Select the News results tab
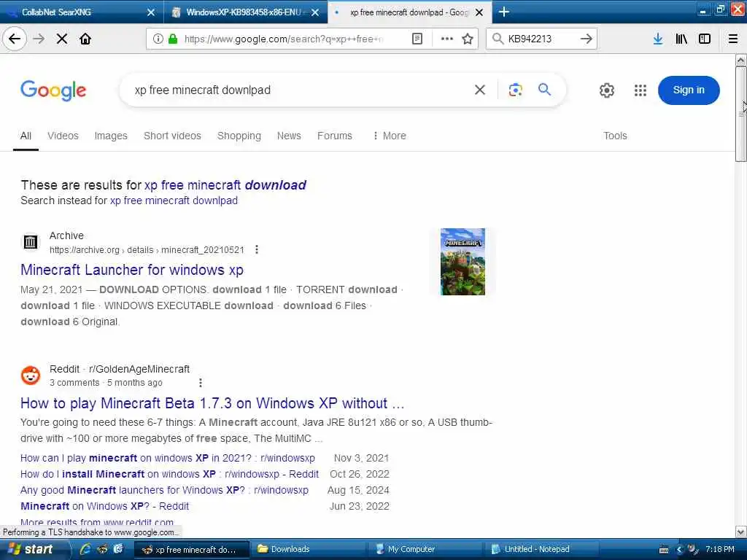The width and height of the screenshot is (747, 560). (289, 136)
